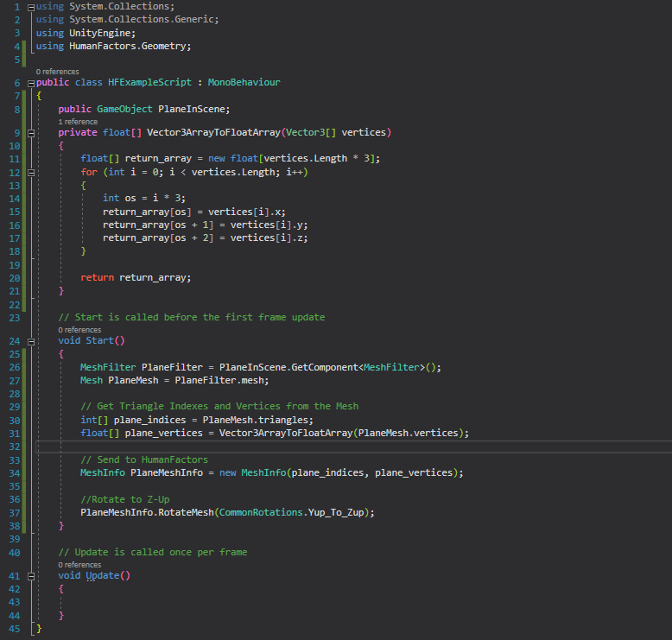Click 'PlaneMeshInfo' declaration on line 34
This screenshot has height=640, width=672.
point(167,472)
